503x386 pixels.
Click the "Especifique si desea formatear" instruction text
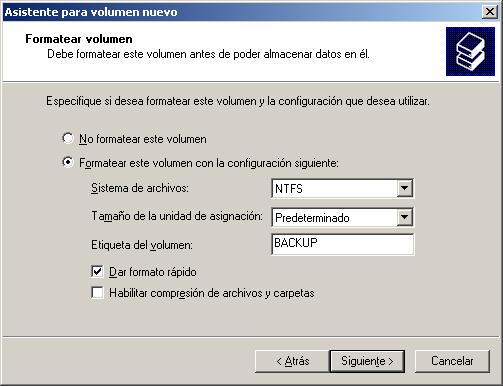click(238, 101)
